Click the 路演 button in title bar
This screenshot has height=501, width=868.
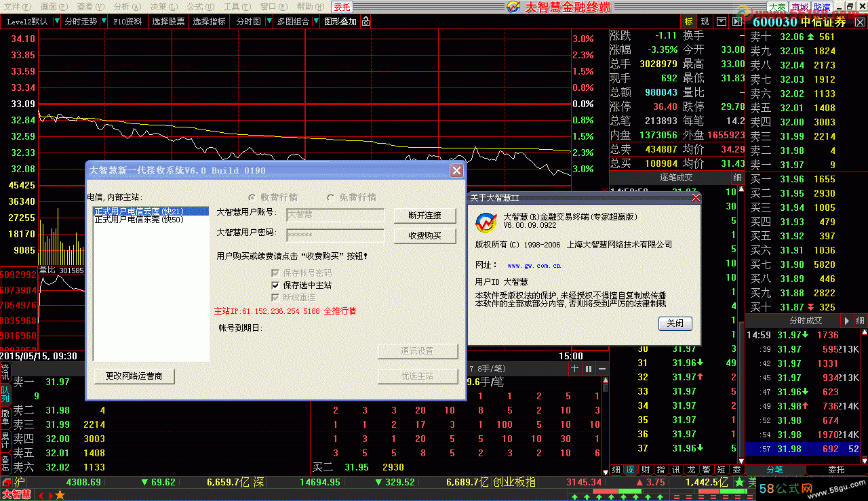coord(822,7)
